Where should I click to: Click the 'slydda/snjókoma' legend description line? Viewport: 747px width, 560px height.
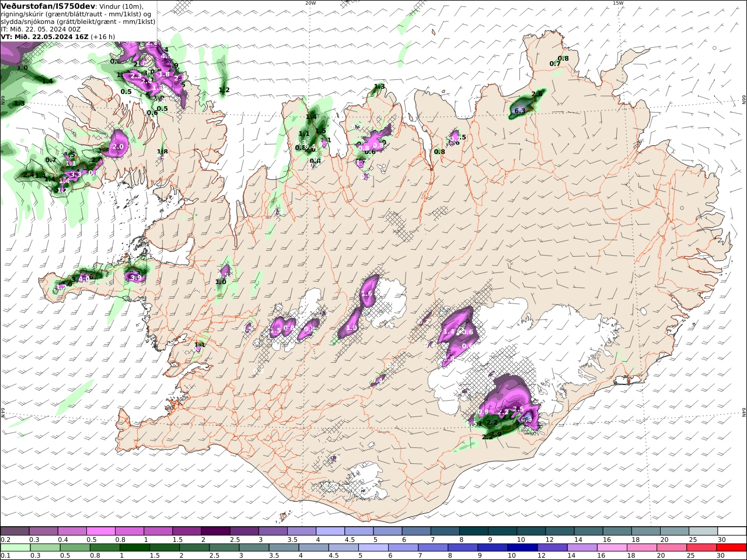click(78, 22)
